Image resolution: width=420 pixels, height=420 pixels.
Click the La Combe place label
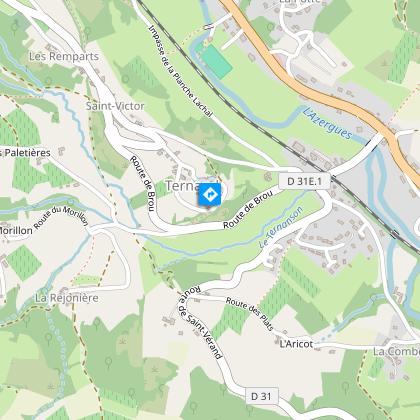(396, 351)
